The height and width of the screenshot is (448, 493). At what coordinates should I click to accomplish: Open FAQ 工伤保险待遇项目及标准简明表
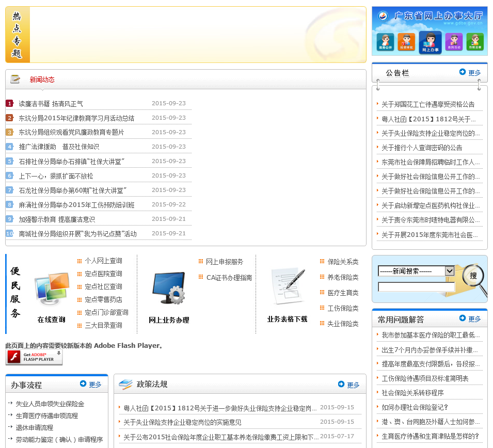[x=425, y=378]
